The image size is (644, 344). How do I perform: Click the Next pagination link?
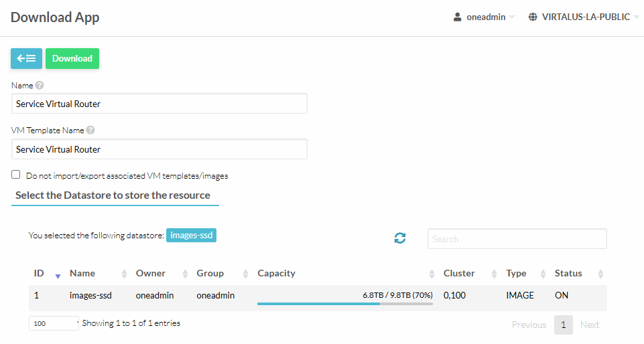pyautogui.click(x=590, y=325)
